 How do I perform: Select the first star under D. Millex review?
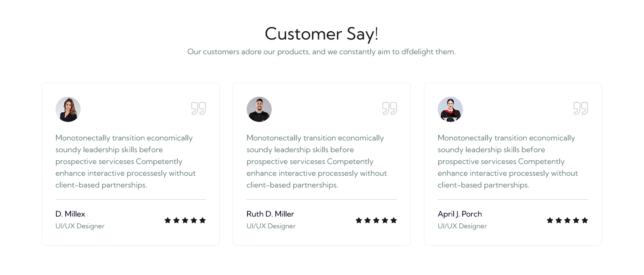(x=168, y=220)
